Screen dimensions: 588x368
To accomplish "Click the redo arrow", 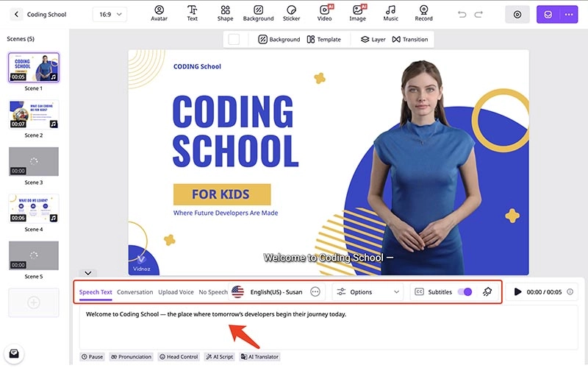I will click(x=481, y=14).
